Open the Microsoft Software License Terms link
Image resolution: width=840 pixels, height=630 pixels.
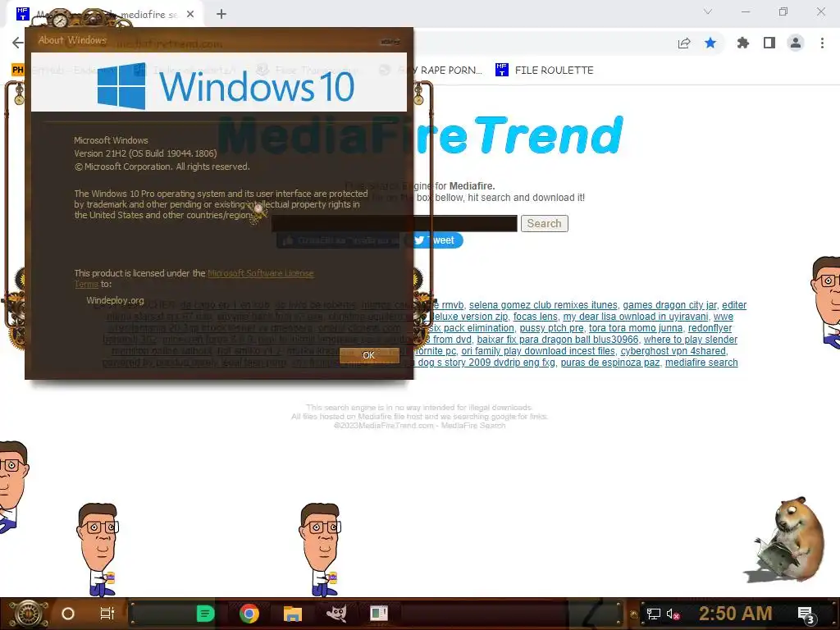pos(260,273)
